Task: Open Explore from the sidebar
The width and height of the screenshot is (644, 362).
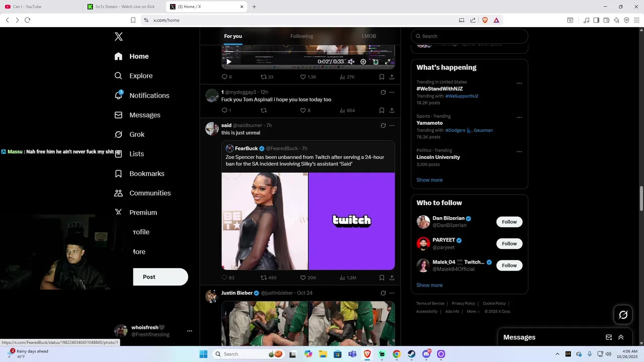Action: 134,76
